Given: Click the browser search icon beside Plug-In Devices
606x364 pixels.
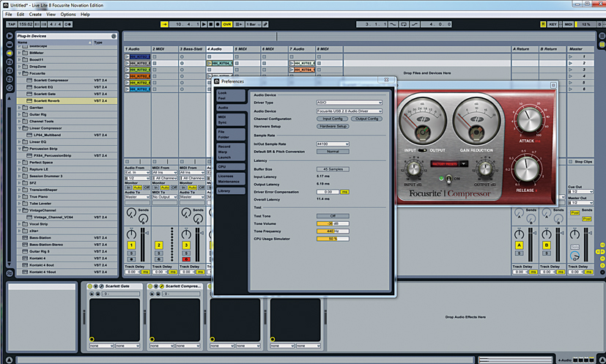Looking at the screenshot, I should coord(114,36).
